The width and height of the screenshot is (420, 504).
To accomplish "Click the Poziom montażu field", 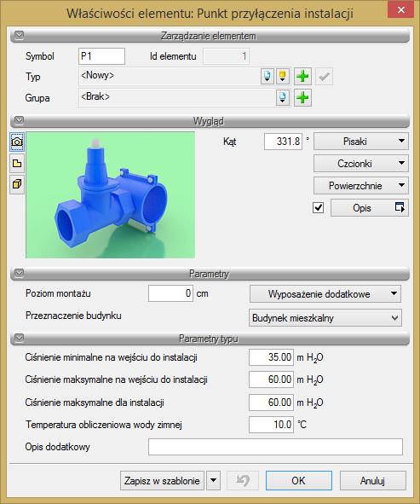I will click(170, 293).
